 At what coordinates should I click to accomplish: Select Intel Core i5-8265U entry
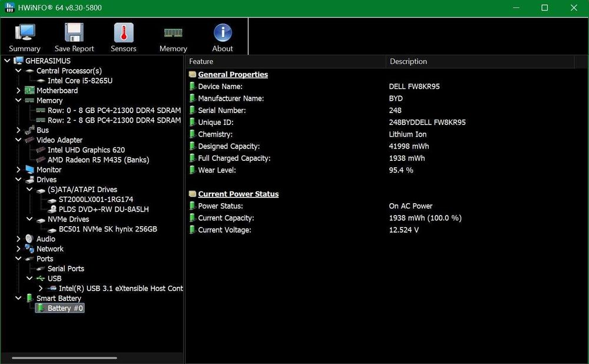pyautogui.click(x=80, y=80)
